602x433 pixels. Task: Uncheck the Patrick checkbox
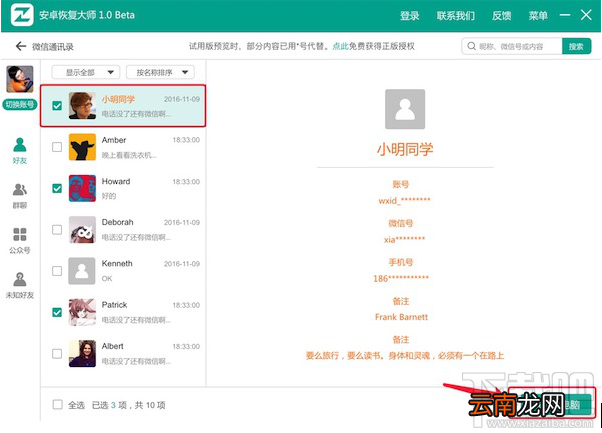[57, 312]
